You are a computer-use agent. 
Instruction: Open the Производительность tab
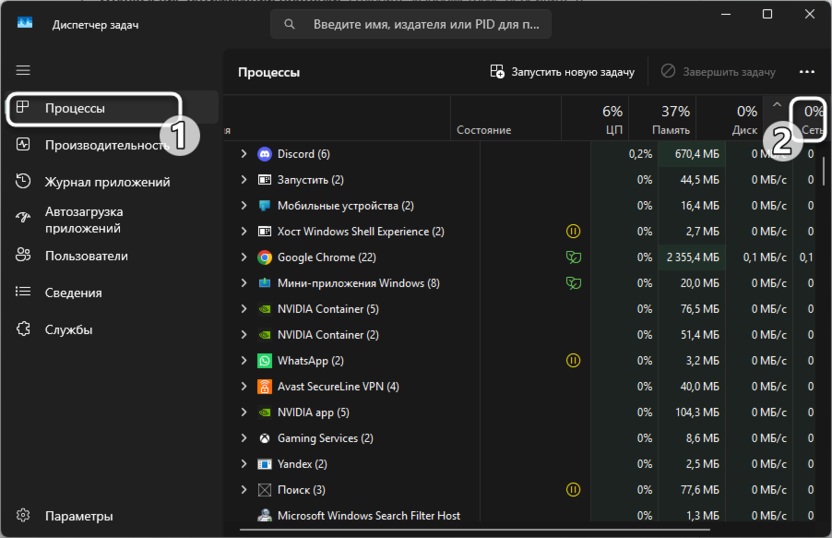(104, 145)
